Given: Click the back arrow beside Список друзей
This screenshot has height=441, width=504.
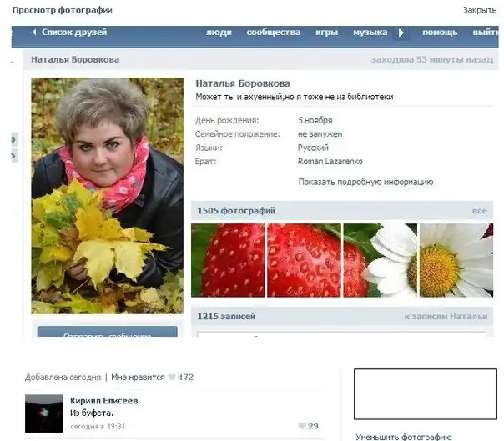Looking at the screenshot, I should tap(34, 33).
